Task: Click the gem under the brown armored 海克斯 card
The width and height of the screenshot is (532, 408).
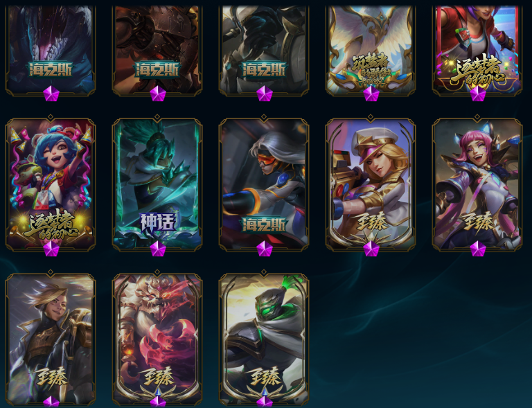Action: click(158, 94)
